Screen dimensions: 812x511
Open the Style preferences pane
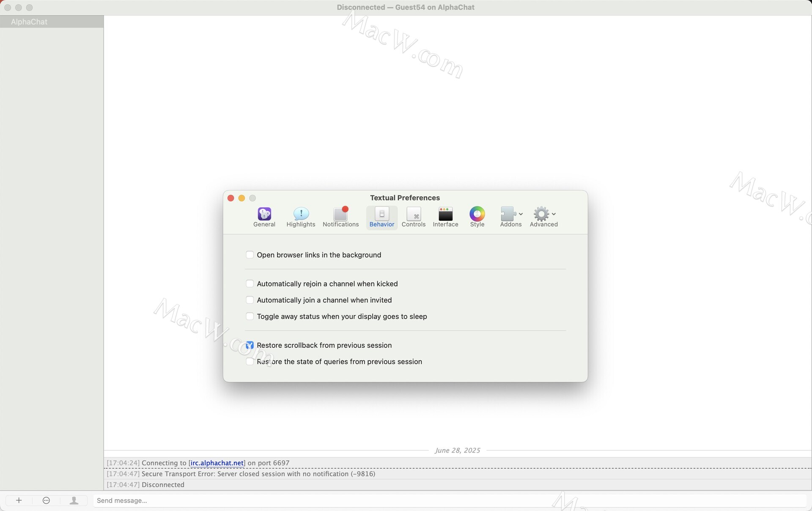tap(477, 217)
